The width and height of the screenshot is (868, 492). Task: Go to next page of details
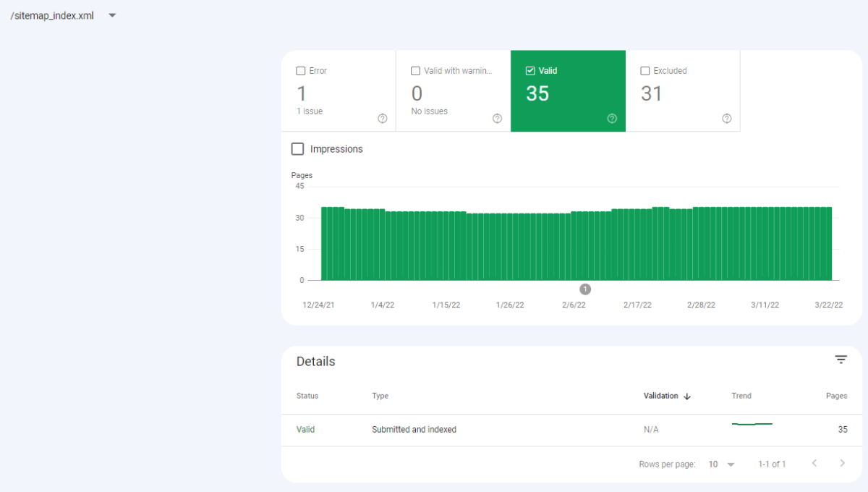coord(842,464)
